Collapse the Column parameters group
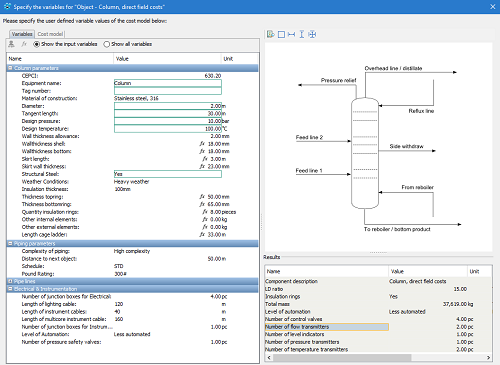This screenshot has width=500, height=365. click(x=10, y=68)
